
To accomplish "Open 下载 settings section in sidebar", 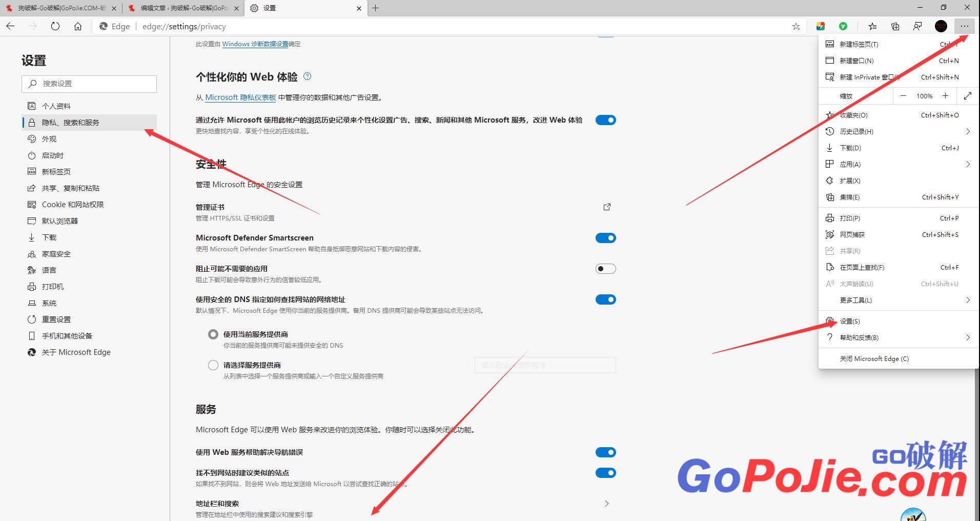I will pyautogui.click(x=89, y=237).
